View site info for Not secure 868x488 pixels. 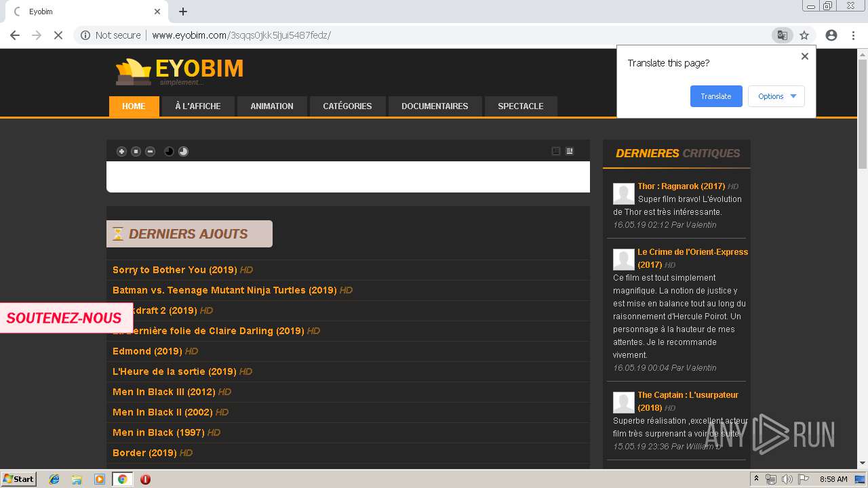pyautogui.click(x=111, y=35)
